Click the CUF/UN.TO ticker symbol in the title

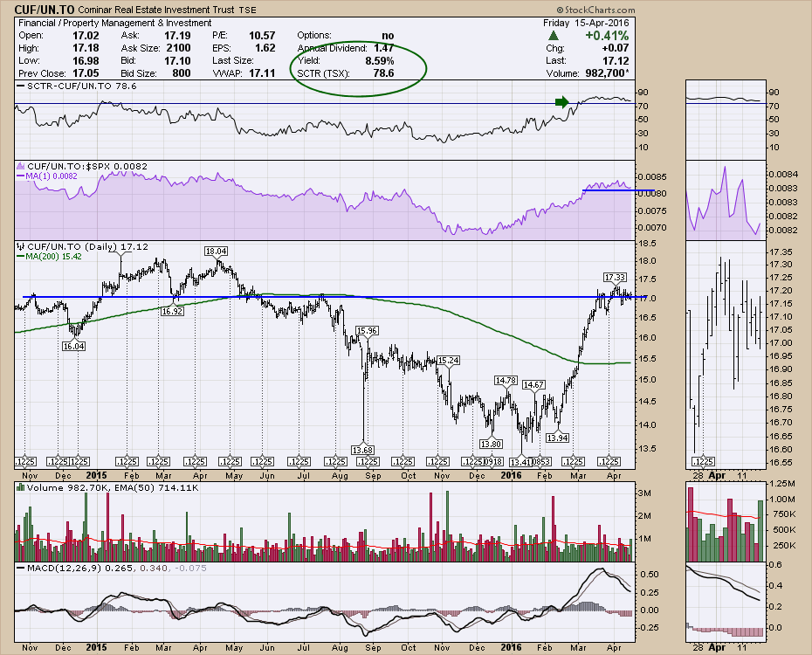[x=45, y=10]
